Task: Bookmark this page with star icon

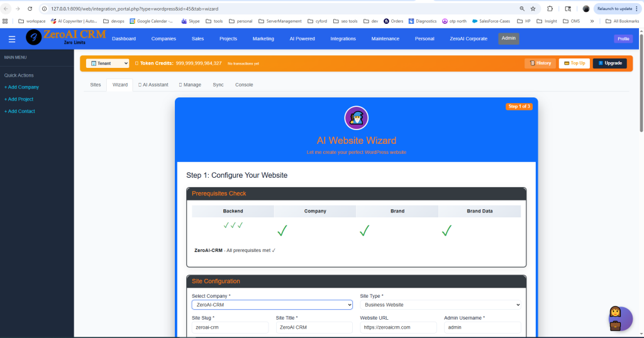Action: [x=533, y=9]
